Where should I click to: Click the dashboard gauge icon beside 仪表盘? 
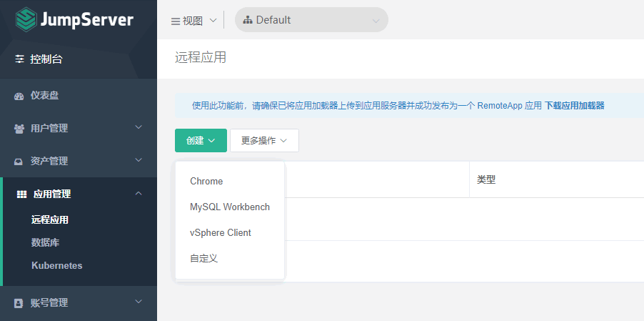tap(19, 97)
